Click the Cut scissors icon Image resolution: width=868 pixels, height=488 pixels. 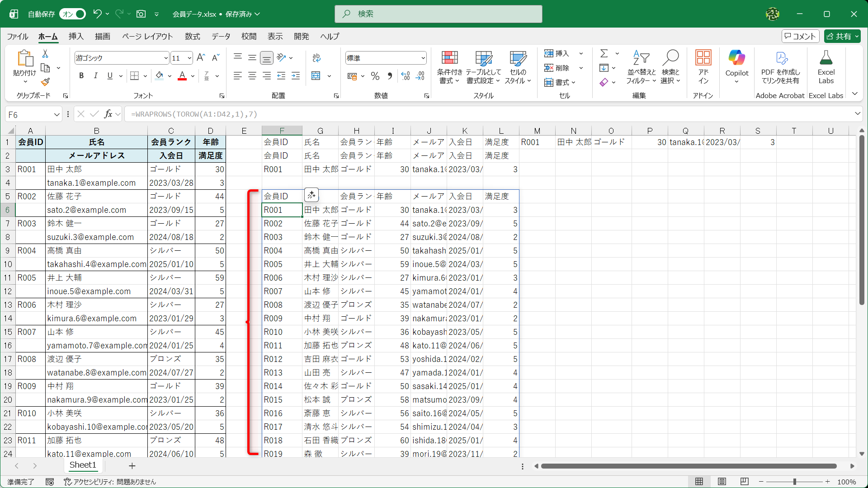[45, 54]
